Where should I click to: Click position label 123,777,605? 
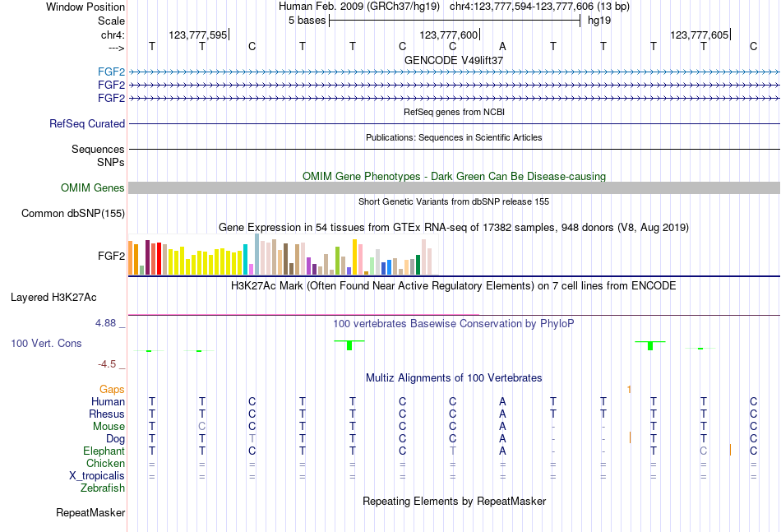(x=700, y=35)
